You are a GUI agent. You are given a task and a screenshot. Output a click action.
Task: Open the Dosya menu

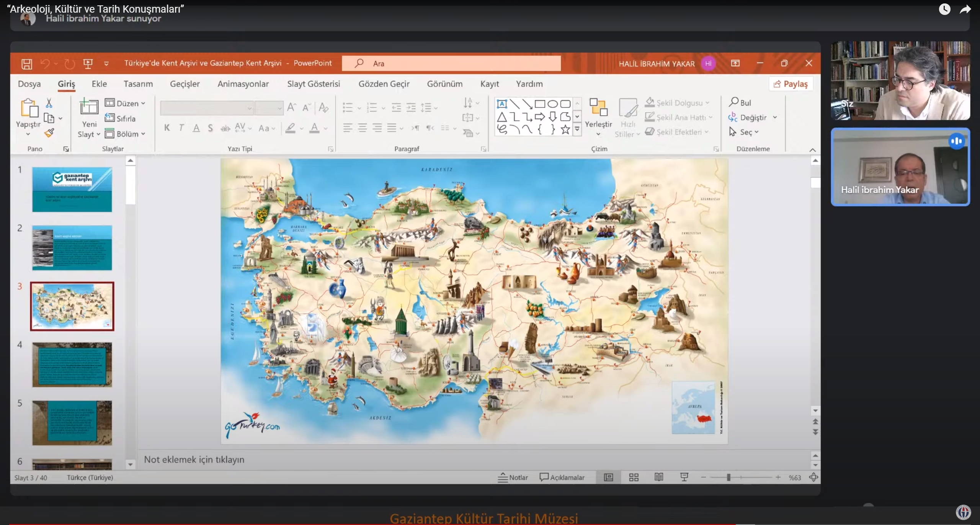29,84
